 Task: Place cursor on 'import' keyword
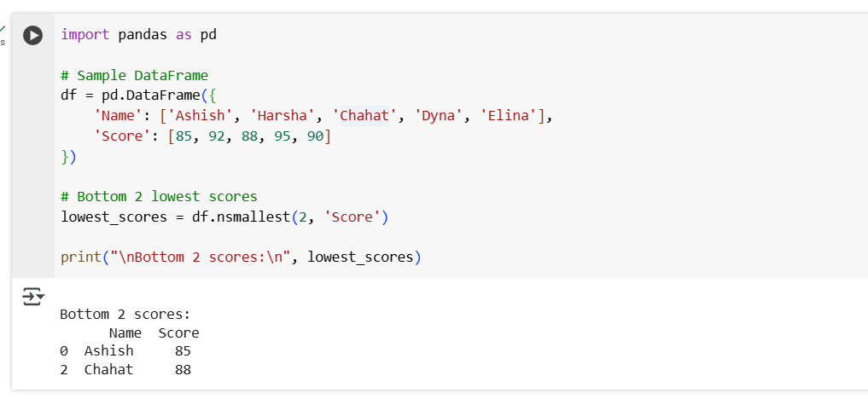pos(84,35)
